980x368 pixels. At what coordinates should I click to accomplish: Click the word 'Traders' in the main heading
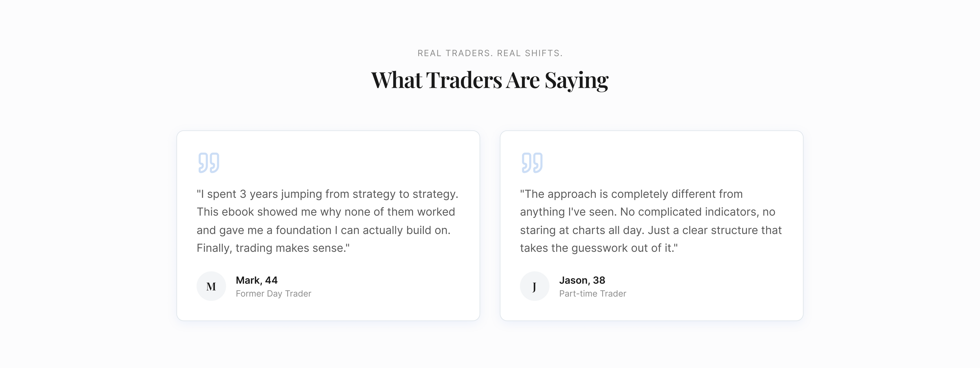tap(464, 80)
